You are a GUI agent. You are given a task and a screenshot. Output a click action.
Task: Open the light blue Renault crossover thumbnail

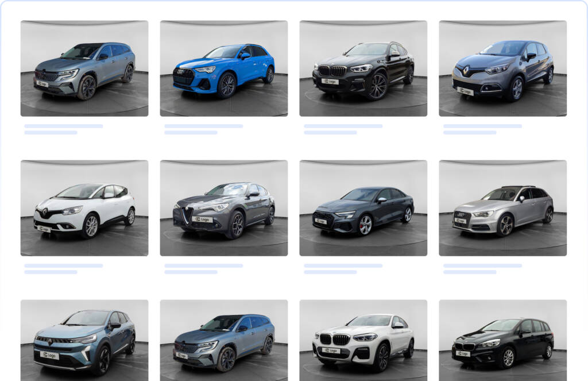click(84, 340)
